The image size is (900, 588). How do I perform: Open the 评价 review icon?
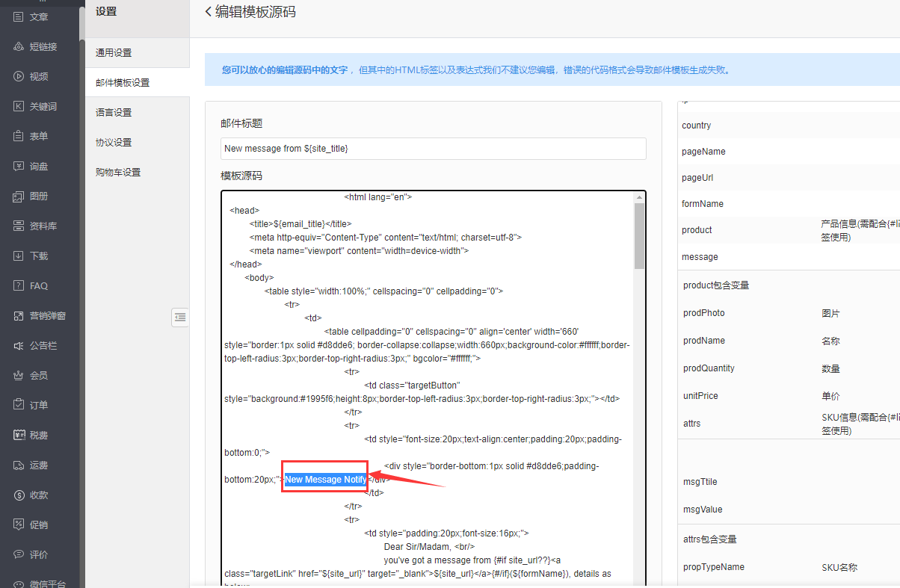click(19, 554)
